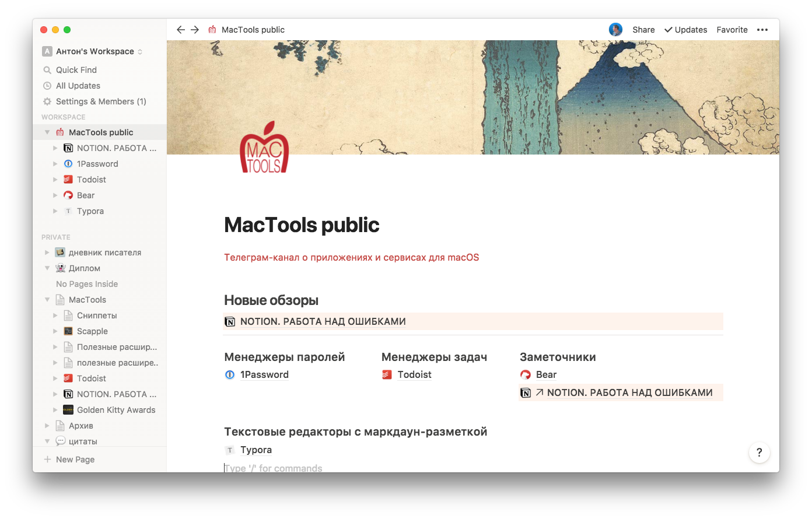Image resolution: width=812 pixels, height=519 pixels.
Task: Click the user avatar in top bar
Action: point(615,30)
